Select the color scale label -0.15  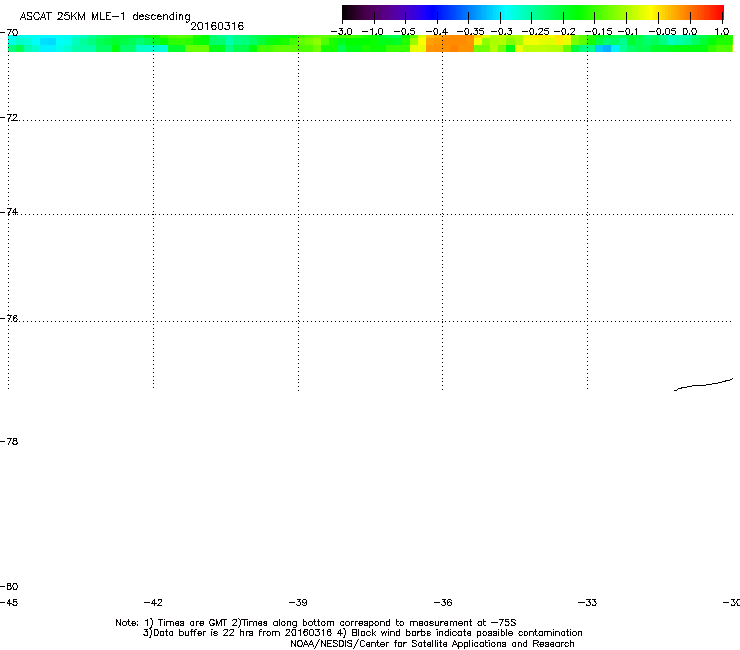coord(598,32)
